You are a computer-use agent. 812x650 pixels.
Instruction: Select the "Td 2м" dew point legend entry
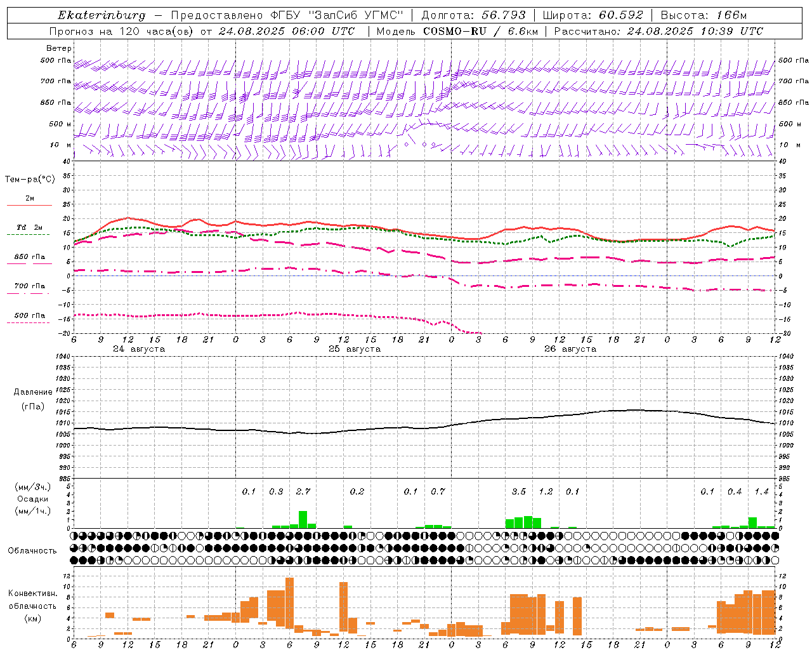pos(29,227)
